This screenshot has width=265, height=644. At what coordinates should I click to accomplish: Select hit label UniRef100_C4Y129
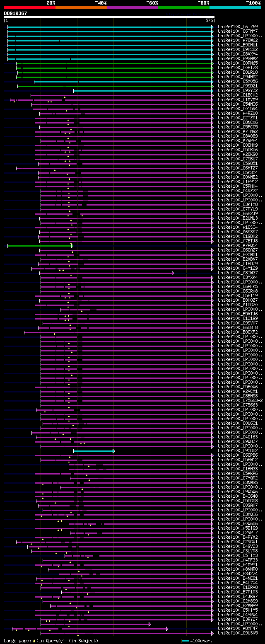coord(238,268)
